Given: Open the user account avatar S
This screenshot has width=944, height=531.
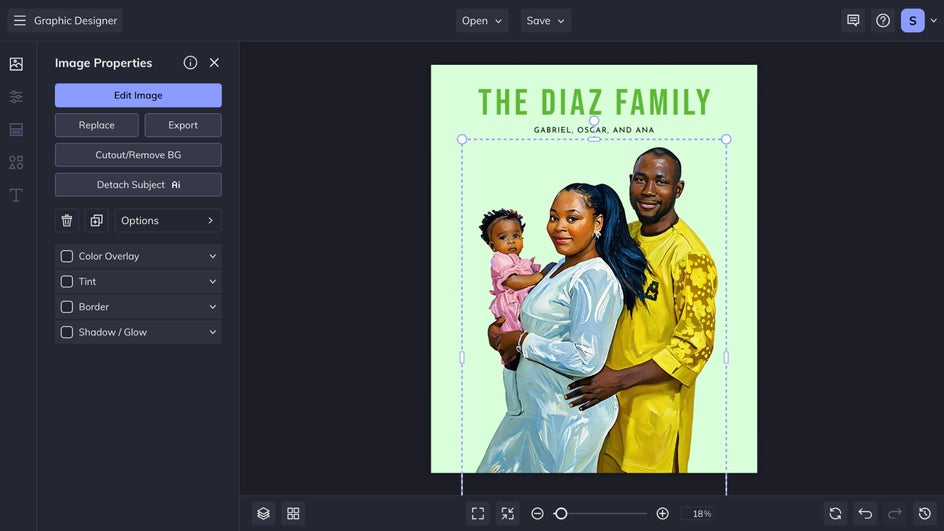Looking at the screenshot, I should pyautogui.click(x=913, y=20).
